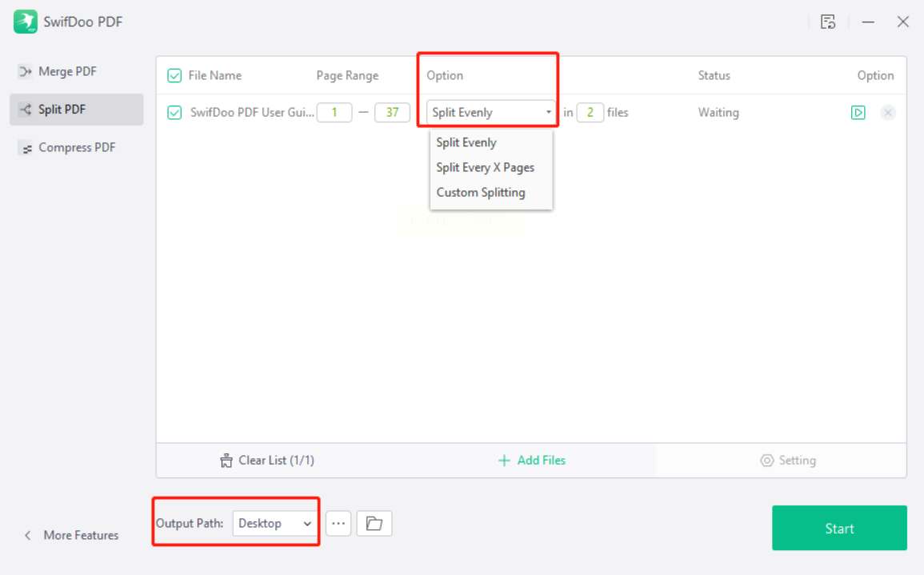The width and height of the screenshot is (924, 575).
Task: Click the Page Range column header
Action: tap(347, 75)
